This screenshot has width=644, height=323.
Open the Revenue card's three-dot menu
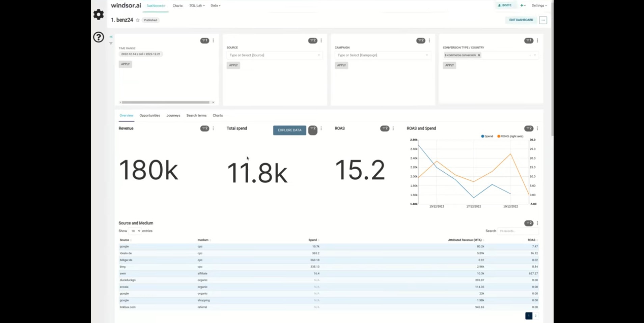click(x=213, y=128)
